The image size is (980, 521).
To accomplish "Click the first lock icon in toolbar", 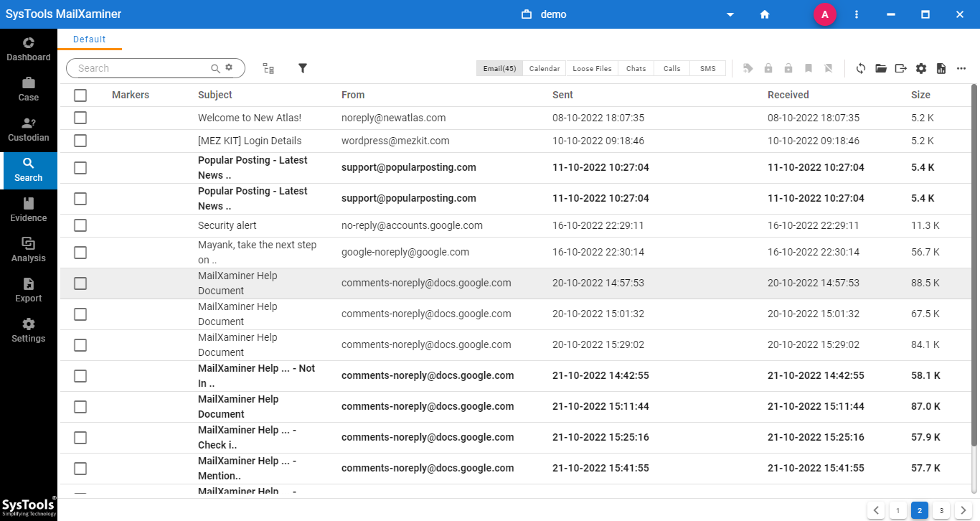I will pos(768,68).
